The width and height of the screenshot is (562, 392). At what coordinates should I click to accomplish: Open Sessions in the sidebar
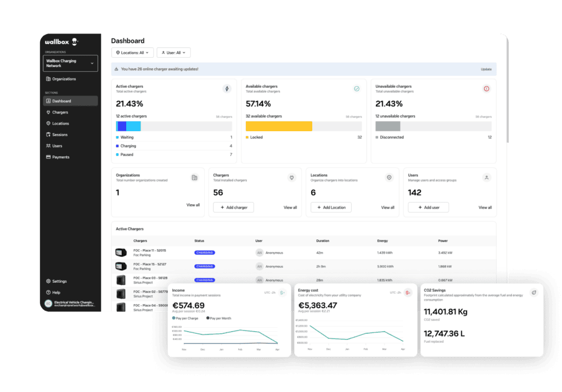60,135
